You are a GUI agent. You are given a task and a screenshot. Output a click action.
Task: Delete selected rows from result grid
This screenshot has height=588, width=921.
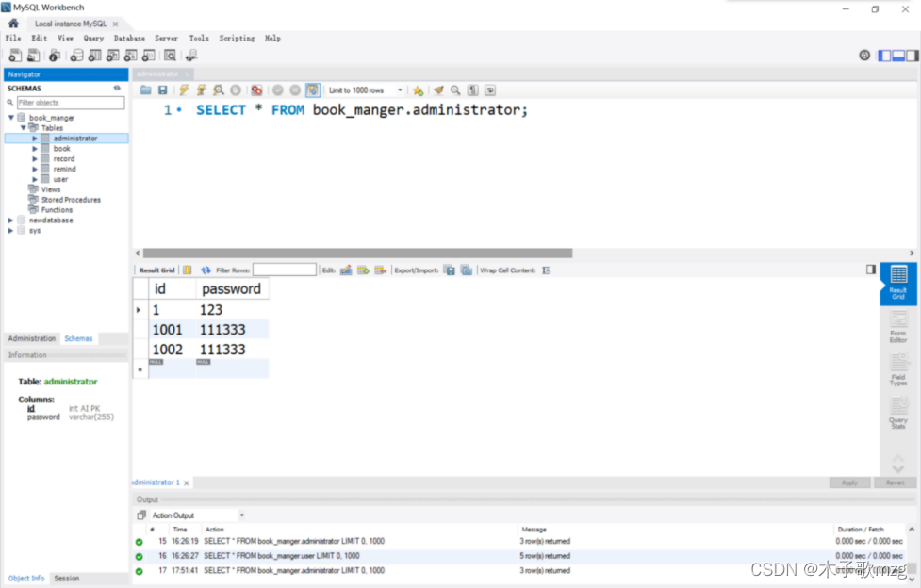pyautogui.click(x=381, y=270)
